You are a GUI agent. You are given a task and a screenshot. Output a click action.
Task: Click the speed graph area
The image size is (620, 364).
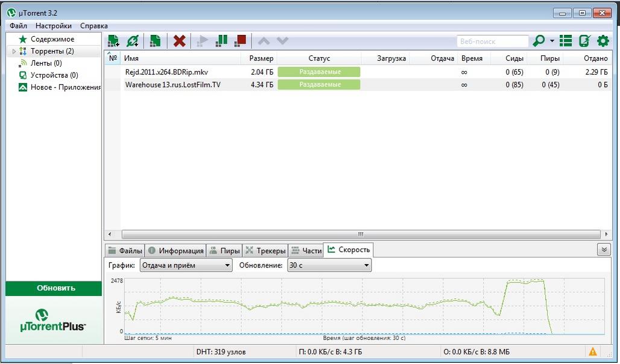[364, 306]
